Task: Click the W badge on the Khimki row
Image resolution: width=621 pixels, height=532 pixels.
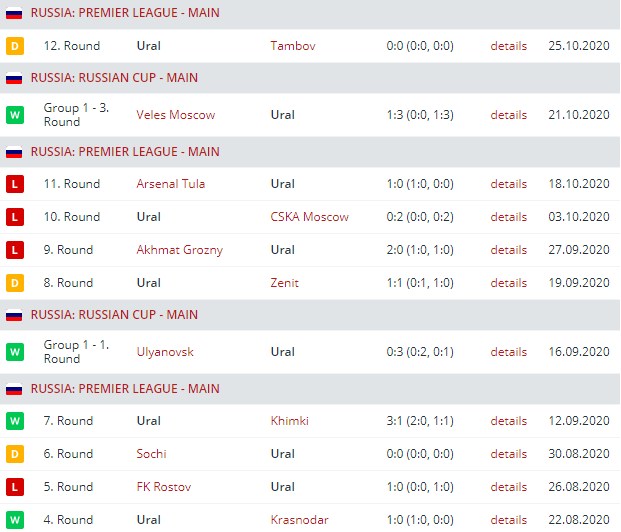Action: pyautogui.click(x=15, y=421)
